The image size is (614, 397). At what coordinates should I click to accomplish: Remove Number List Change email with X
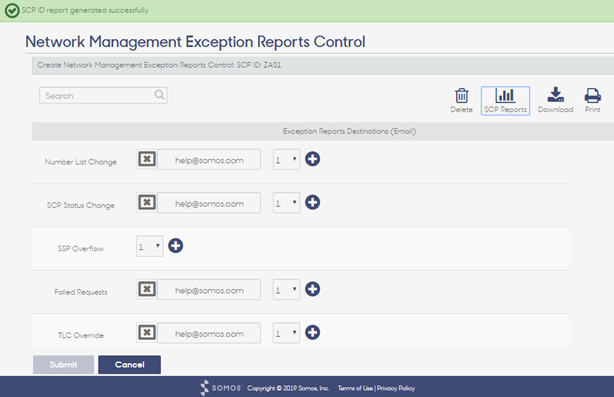pos(147,159)
